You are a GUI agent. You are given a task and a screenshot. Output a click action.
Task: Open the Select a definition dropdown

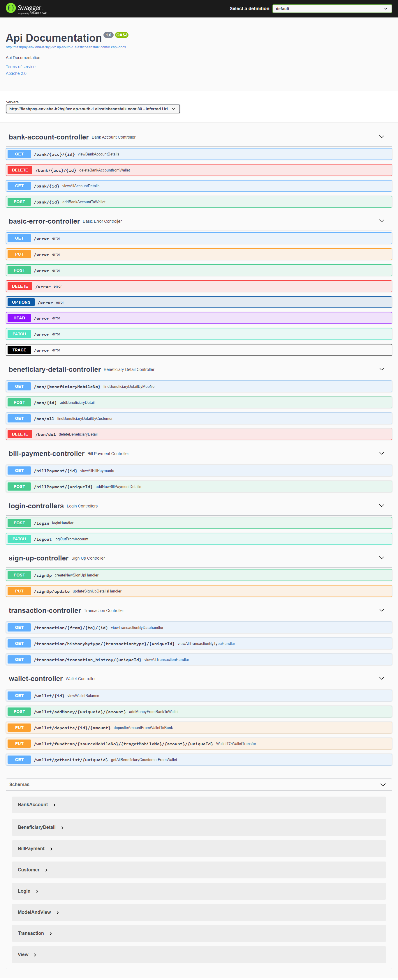(332, 9)
